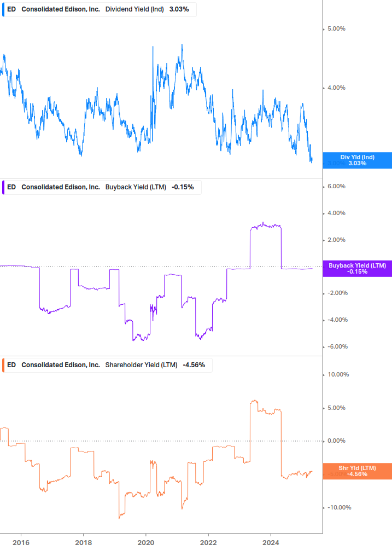Click the -4.56% value in the Shareholder Yield legend

pos(194,365)
